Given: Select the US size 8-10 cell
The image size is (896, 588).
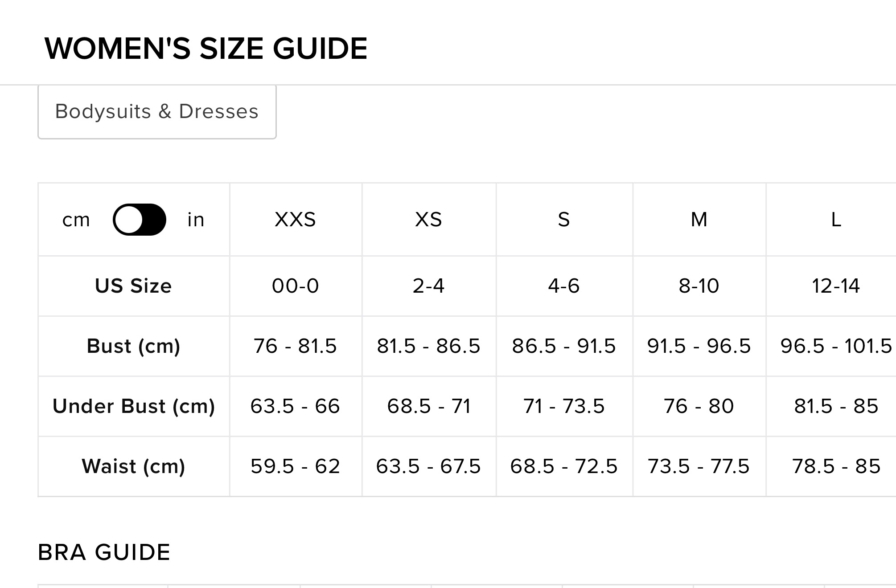Looking at the screenshot, I should [699, 286].
